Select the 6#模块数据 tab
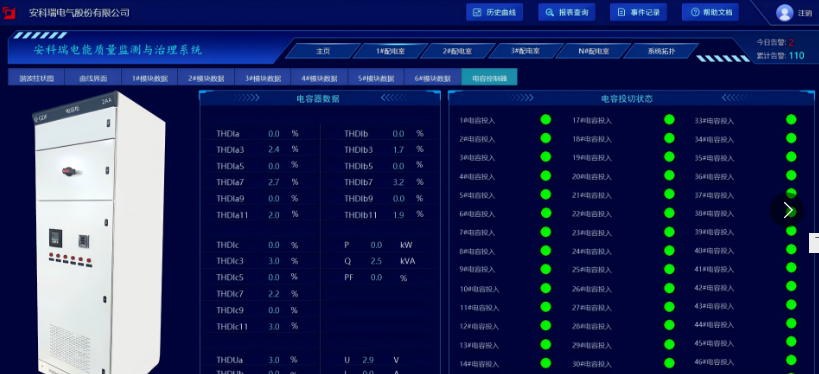 (x=432, y=77)
